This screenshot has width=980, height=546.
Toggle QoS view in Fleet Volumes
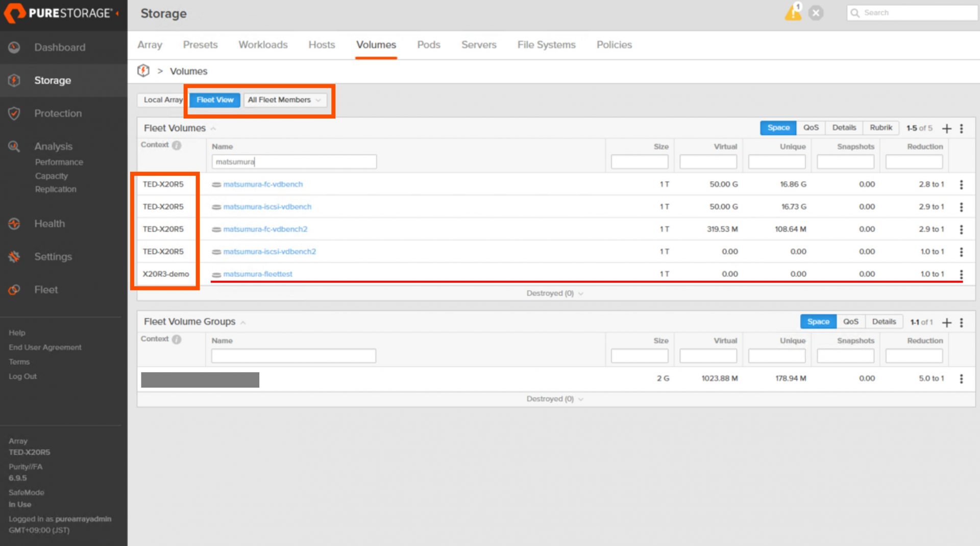[811, 128]
